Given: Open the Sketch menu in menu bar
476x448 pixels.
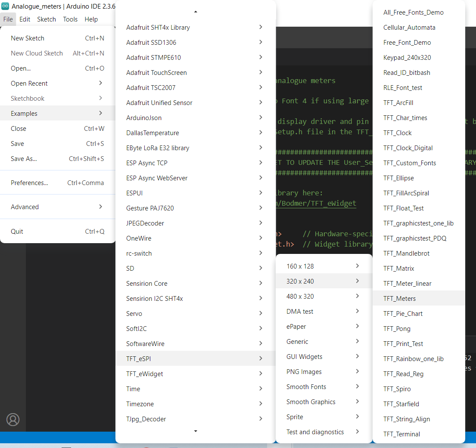Looking at the screenshot, I should [46, 19].
